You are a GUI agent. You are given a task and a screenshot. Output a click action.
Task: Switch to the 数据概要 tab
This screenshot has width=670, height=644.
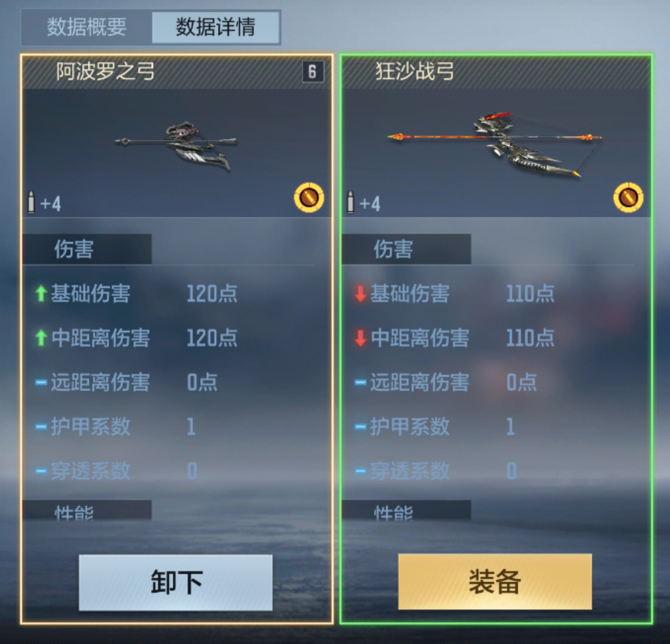point(87,28)
